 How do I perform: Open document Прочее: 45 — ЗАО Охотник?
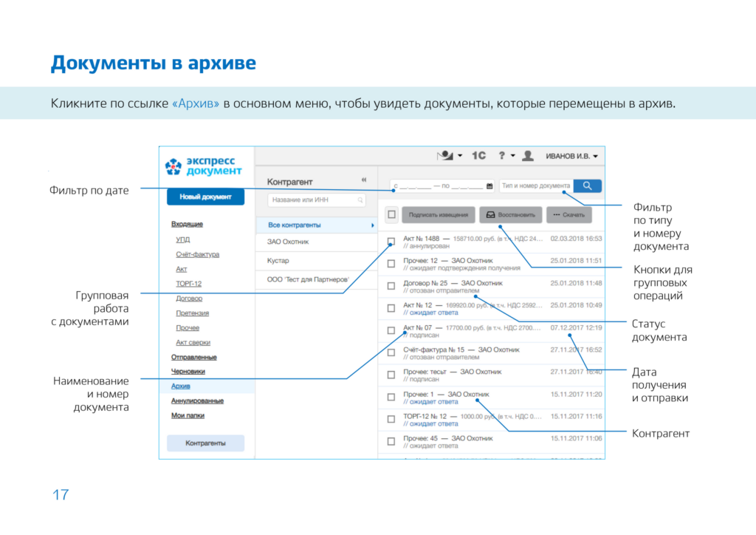pos(448,438)
